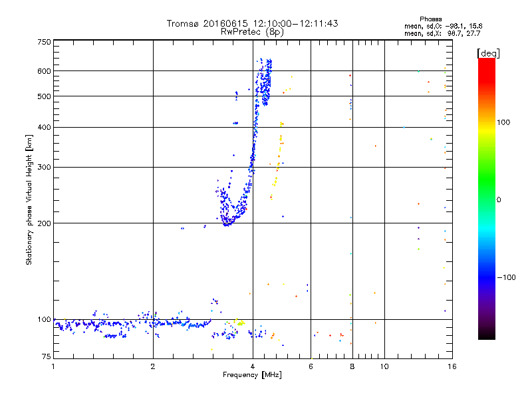The image size is (532, 399).
Task: Click the y-axis tick label '500'
Action: click(45, 96)
